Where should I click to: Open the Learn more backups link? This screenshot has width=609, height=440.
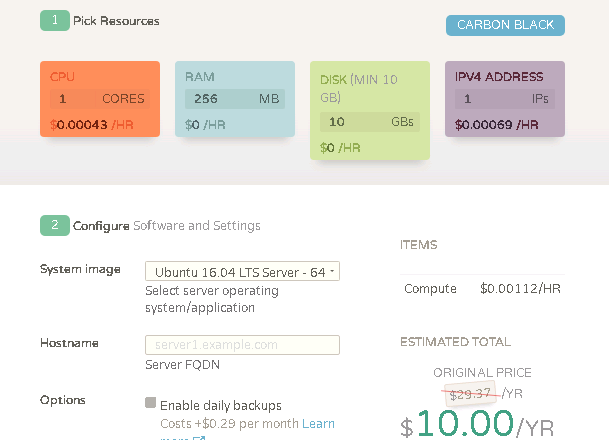point(318,424)
